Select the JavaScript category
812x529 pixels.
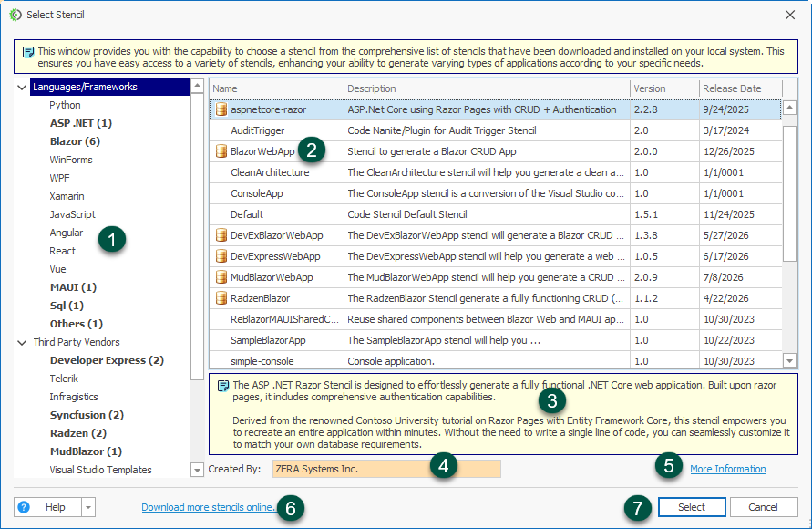coord(73,214)
